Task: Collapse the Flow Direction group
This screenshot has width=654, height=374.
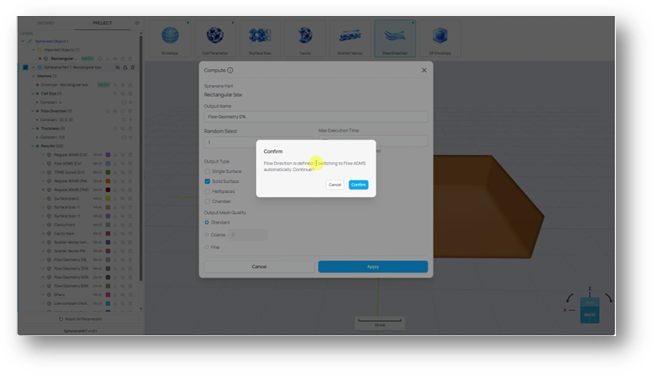Action: click(x=33, y=111)
